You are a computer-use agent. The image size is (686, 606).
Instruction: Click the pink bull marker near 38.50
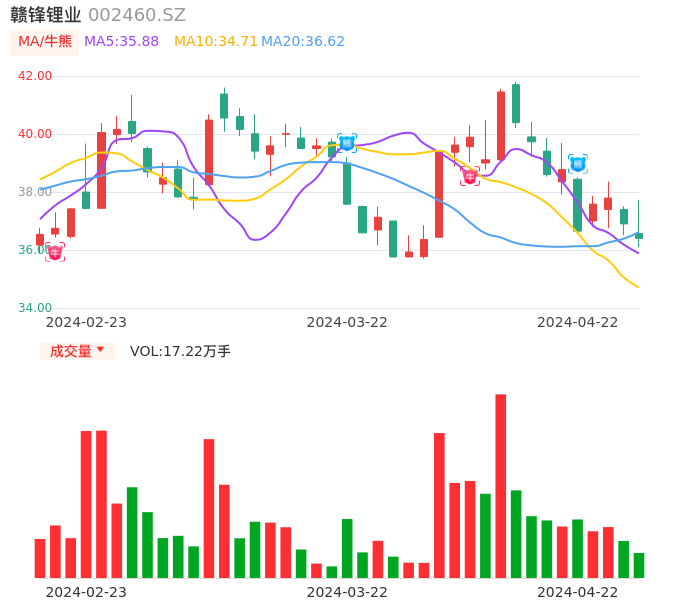click(x=470, y=177)
